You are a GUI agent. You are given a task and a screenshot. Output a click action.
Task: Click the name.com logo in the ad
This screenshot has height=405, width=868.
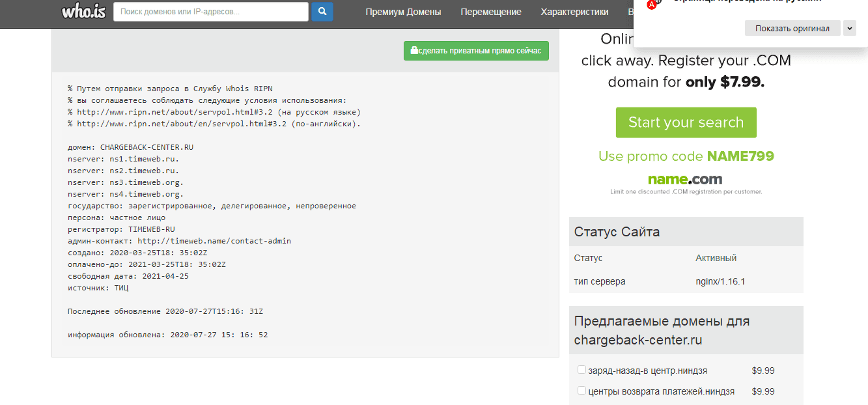coord(685,179)
